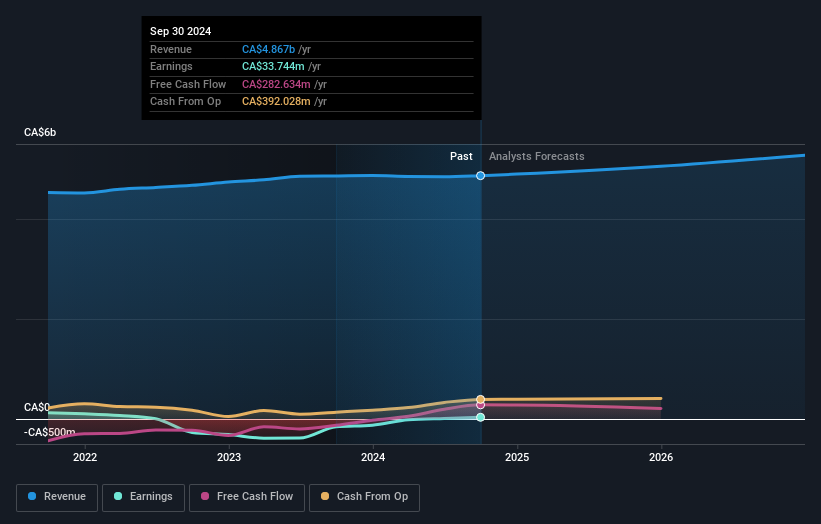Select the orange Cash From Op data point marker

coord(480,399)
